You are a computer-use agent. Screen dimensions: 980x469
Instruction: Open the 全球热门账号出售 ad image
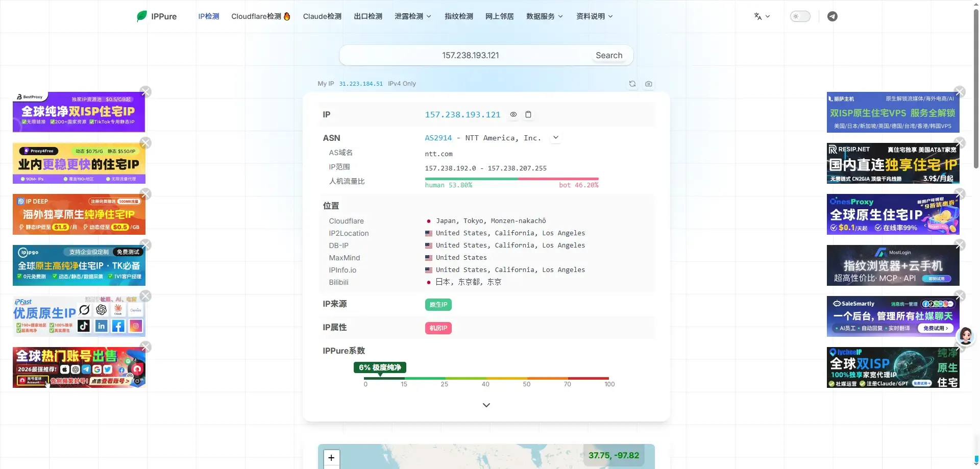[79, 367]
